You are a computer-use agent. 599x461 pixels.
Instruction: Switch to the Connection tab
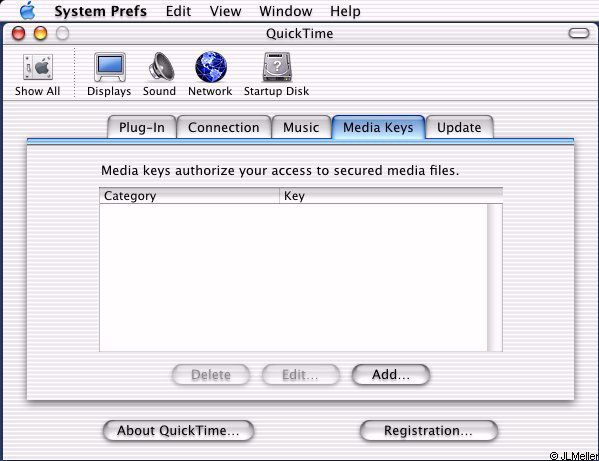pyautogui.click(x=224, y=127)
